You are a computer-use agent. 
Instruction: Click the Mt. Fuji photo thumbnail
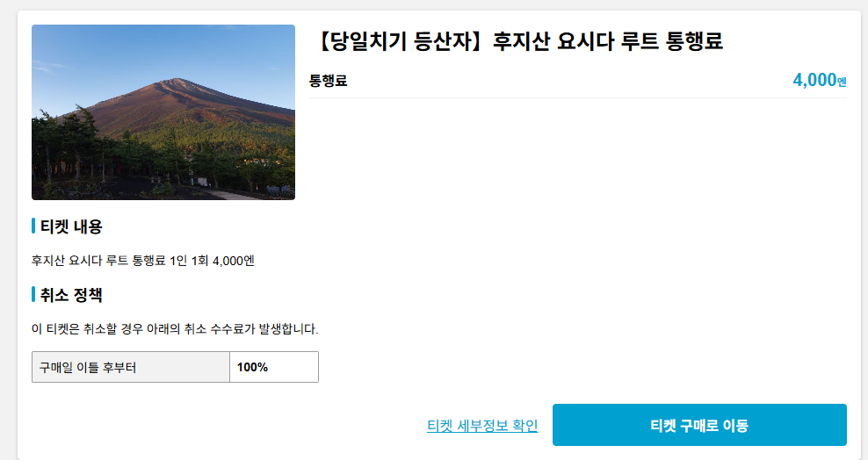(x=163, y=112)
